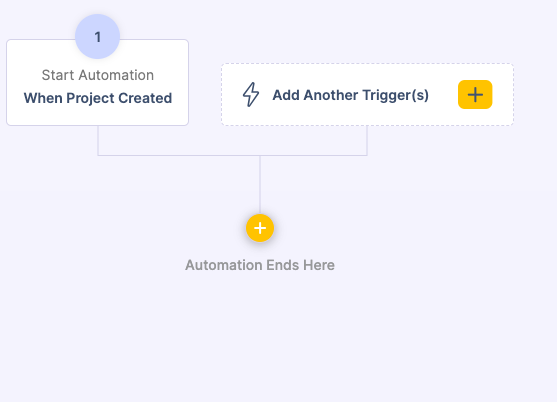Click the dark plus sign in trigger card
557x402 pixels.
pos(475,94)
